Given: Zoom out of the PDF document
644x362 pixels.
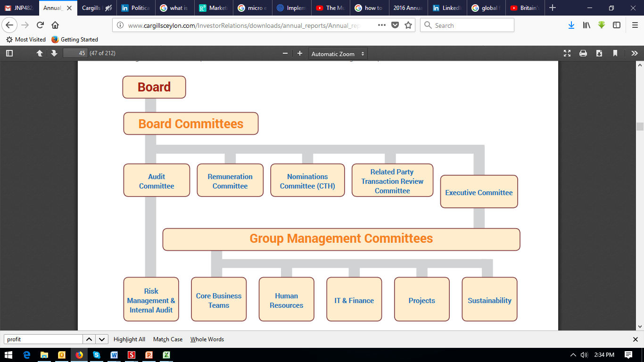Looking at the screenshot, I should coord(285,53).
